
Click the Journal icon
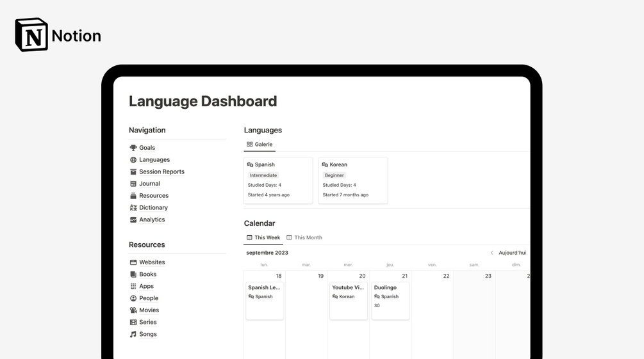coord(133,184)
